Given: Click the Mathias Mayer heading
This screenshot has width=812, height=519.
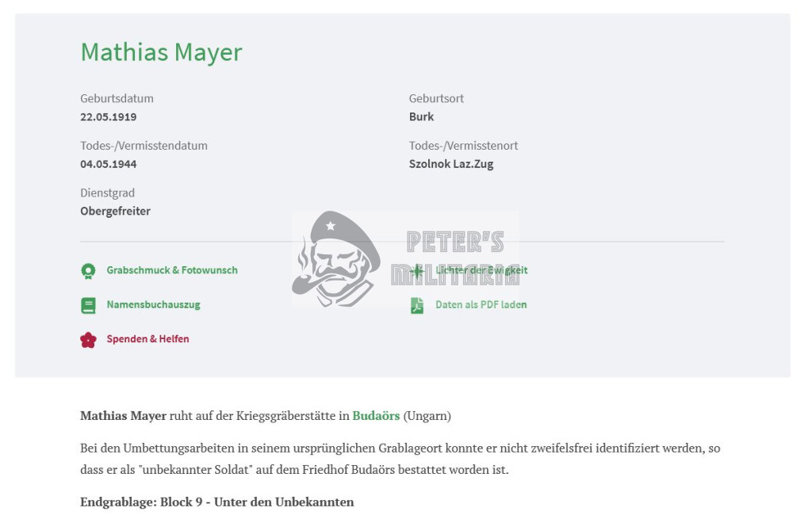Looking at the screenshot, I should 161,52.
